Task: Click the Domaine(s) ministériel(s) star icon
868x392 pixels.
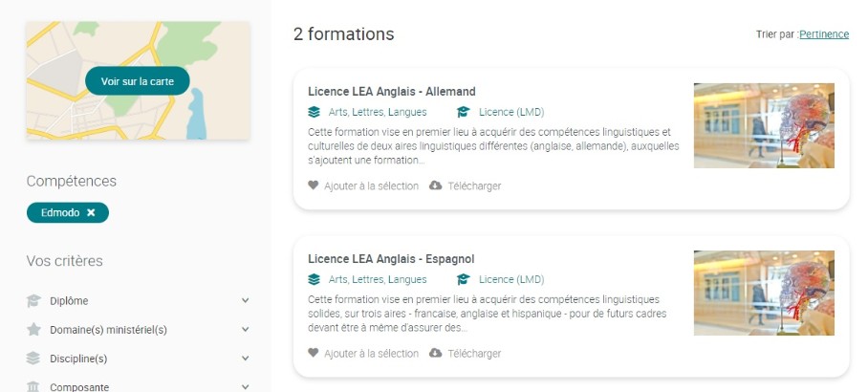Action: (x=34, y=329)
